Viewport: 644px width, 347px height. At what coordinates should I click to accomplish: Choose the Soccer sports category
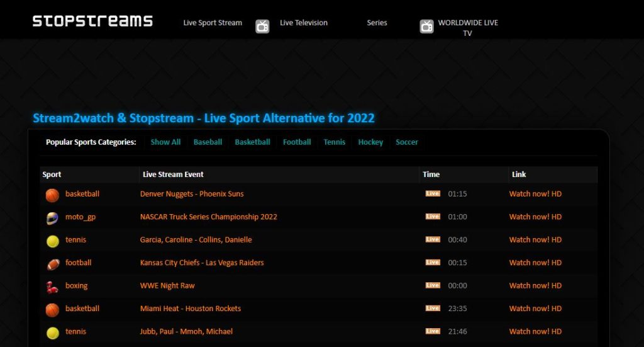pyautogui.click(x=407, y=142)
